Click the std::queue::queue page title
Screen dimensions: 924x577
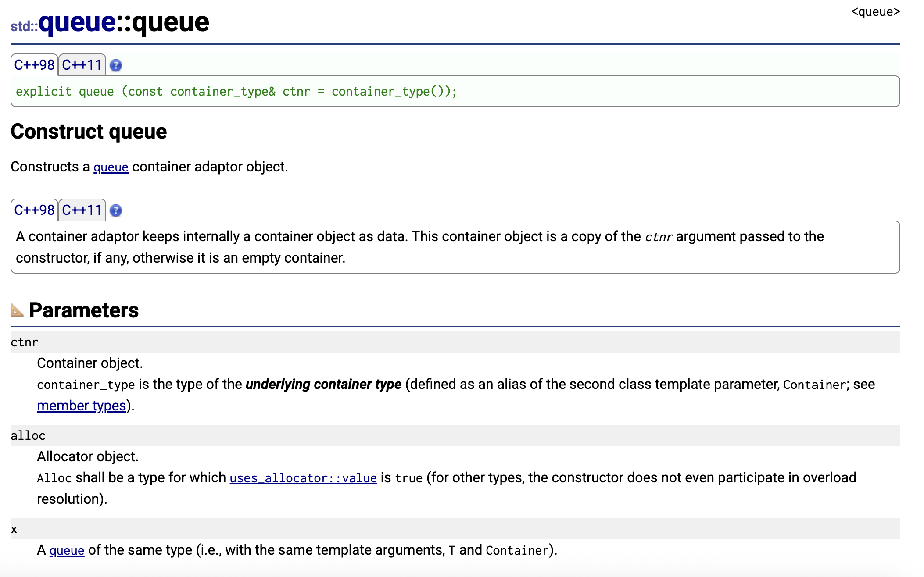click(110, 23)
